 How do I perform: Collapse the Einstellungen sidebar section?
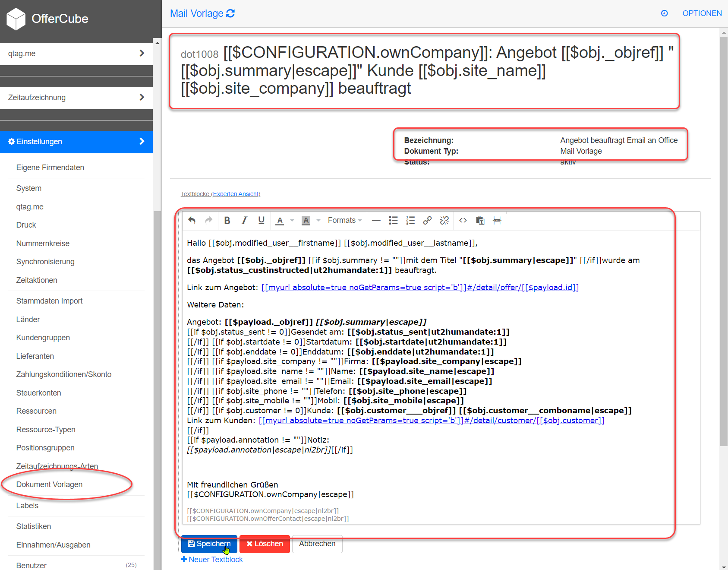pyautogui.click(x=76, y=142)
